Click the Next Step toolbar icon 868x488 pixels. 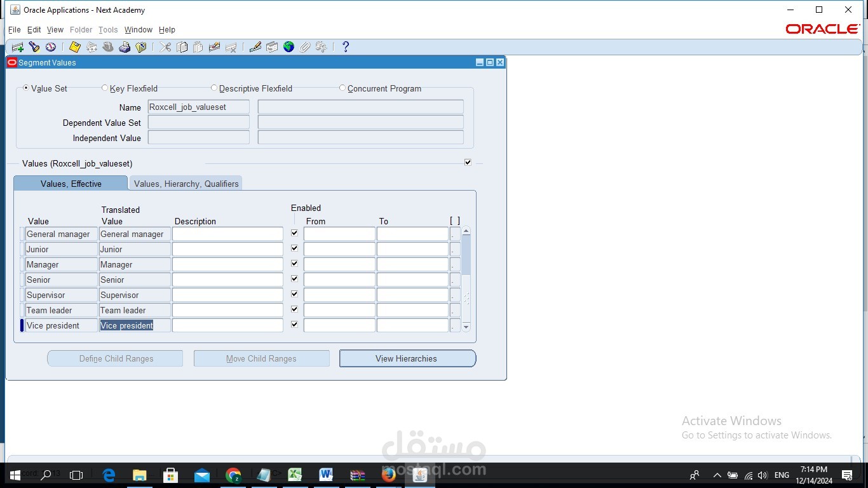(x=92, y=47)
